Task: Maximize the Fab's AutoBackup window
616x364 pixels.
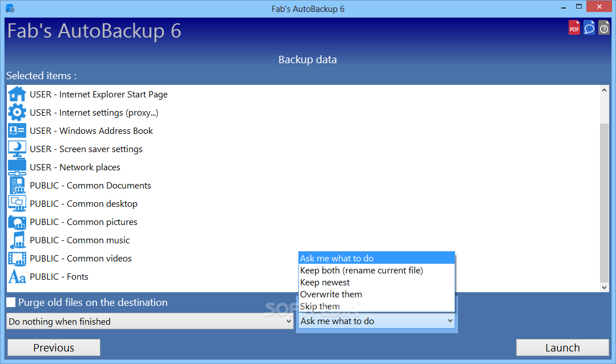Action: 579,7
